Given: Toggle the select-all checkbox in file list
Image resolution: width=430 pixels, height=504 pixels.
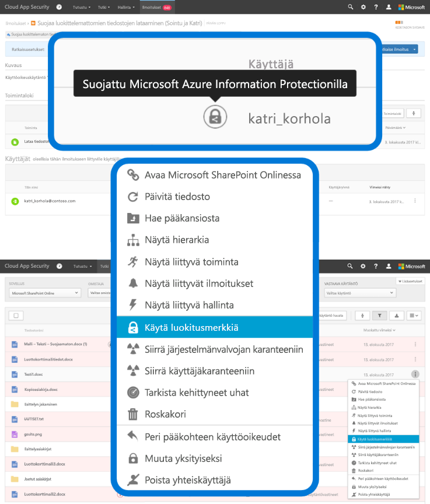Looking at the screenshot, I should click(16, 316).
